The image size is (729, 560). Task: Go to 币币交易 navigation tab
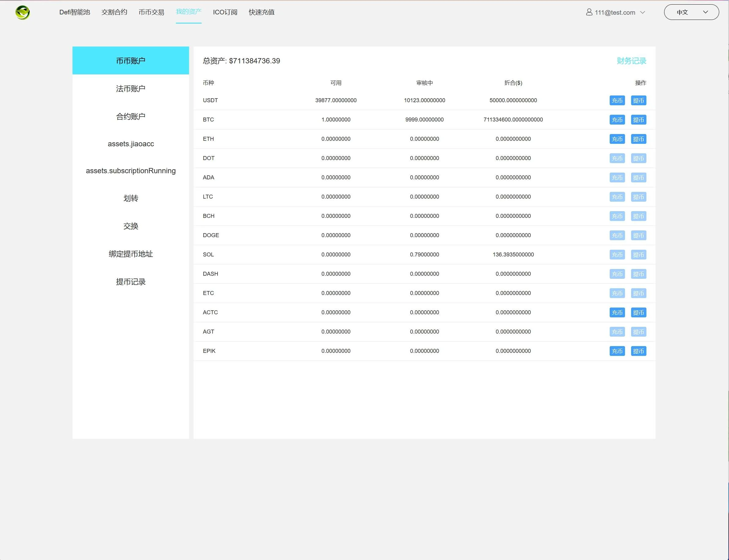coord(151,12)
